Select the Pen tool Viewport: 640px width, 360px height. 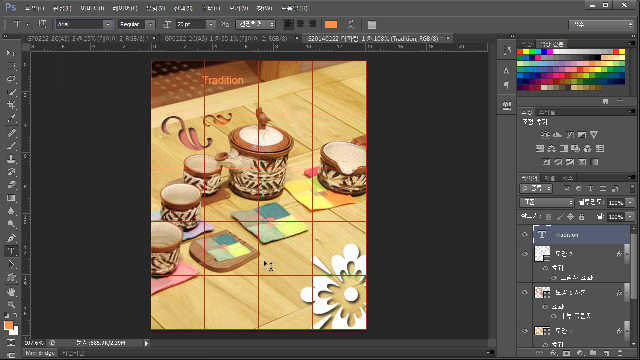coord(11,238)
